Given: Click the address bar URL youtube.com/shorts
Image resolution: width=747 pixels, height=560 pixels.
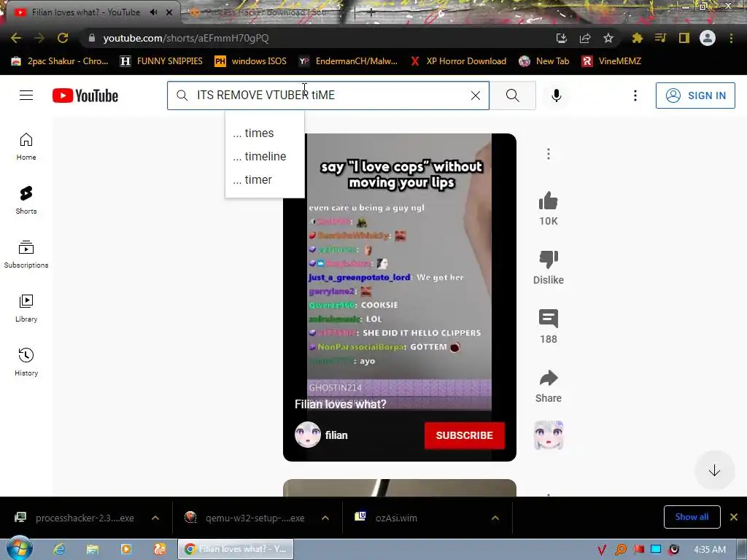Looking at the screenshot, I should pyautogui.click(x=186, y=38).
